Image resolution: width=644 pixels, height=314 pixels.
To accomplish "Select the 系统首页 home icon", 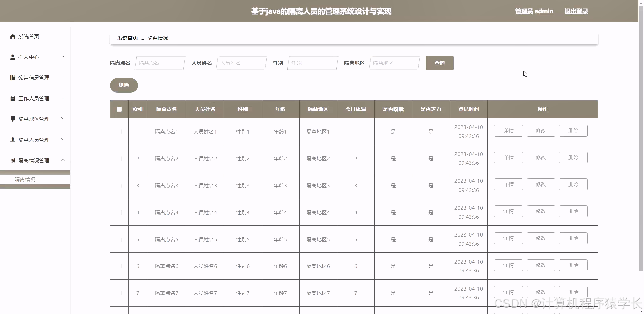I will tap(13, 36).
